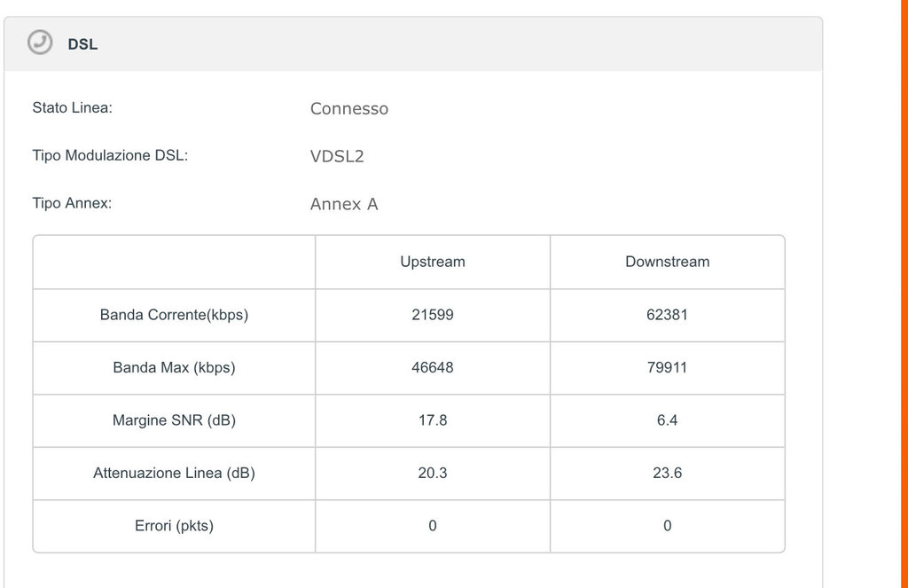The image size is (908, 588).
Task: Select the Stato Linea label
Action: click(72, 108)
